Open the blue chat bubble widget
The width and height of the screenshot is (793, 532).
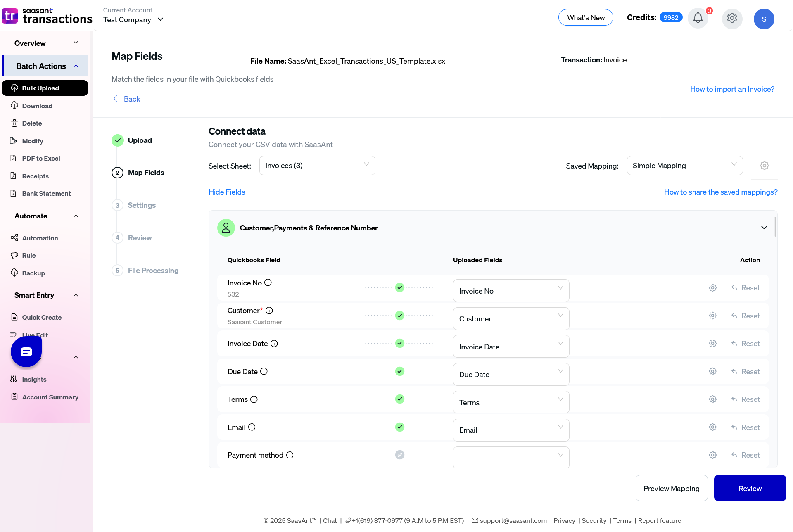click(x=26, y=352)
